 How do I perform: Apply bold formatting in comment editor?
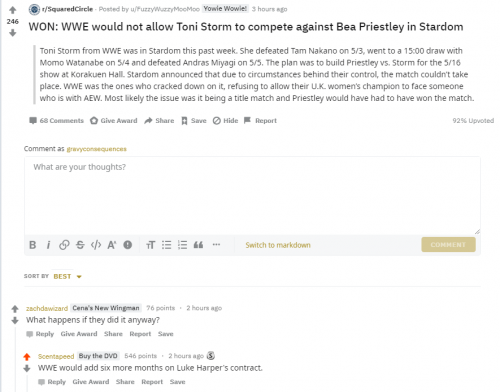click(x=33, y=245)
